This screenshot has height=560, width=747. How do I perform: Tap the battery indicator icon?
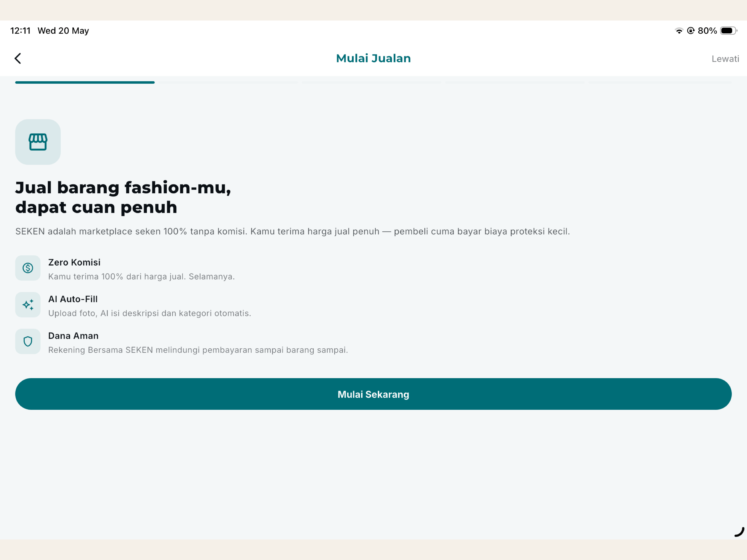728,31
